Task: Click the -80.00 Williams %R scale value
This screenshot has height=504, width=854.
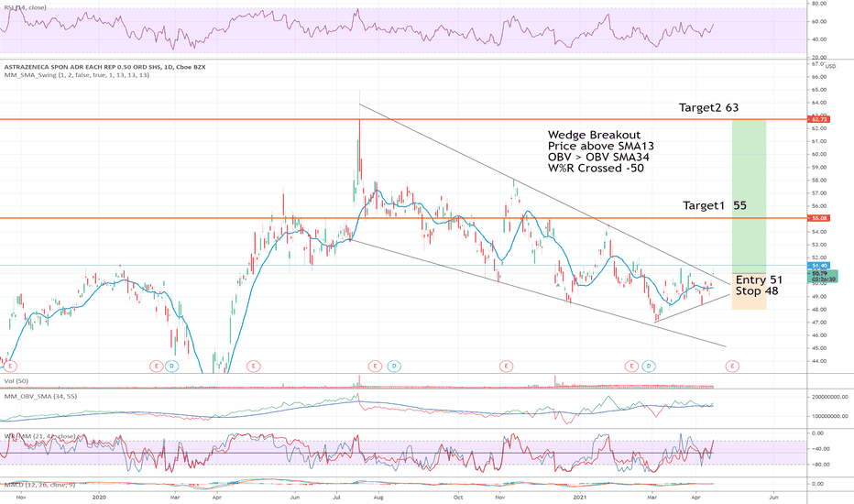Action: pos(820,465)
